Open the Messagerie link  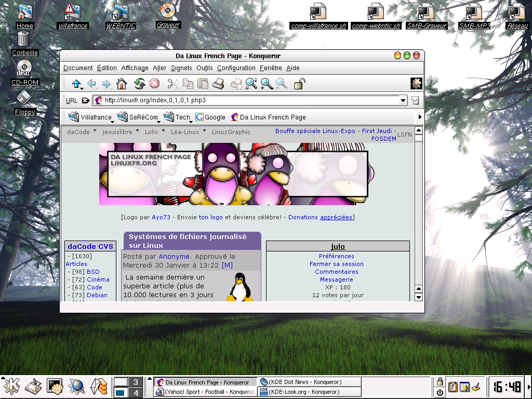[x=337, y=280]
